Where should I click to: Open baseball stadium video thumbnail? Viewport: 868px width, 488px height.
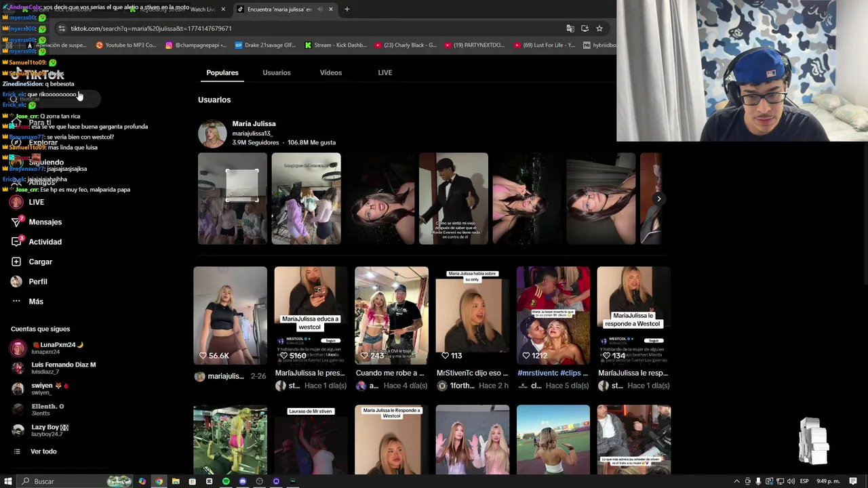point(553,440)
